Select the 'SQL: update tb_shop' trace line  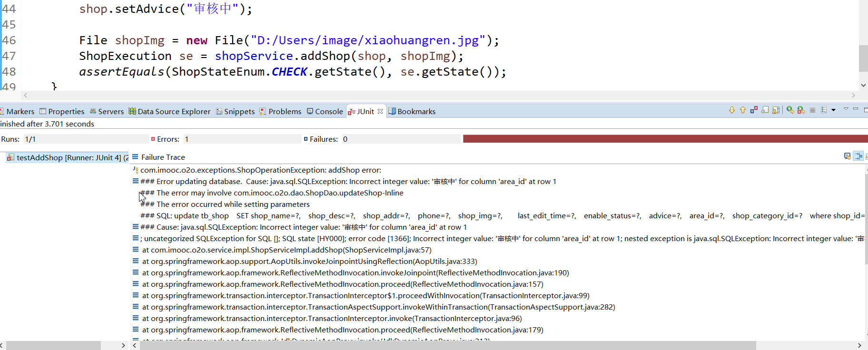[502, 215]
